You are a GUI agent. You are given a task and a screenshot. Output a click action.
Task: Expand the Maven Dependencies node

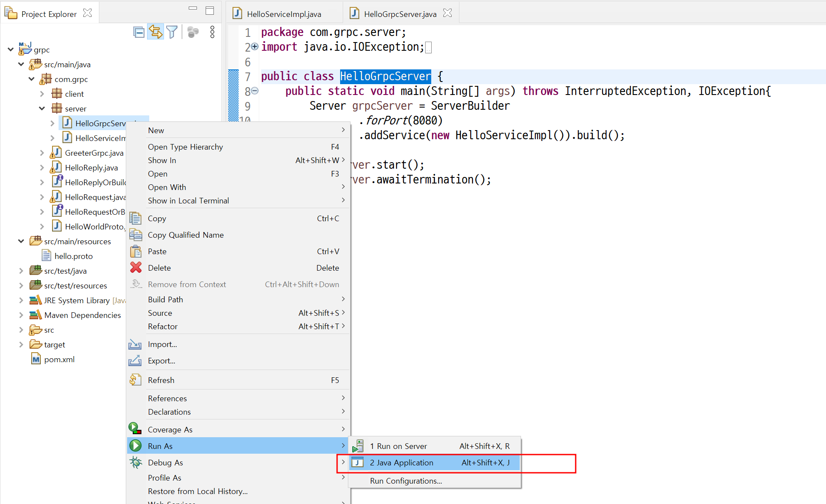click(x=21, y=315)
